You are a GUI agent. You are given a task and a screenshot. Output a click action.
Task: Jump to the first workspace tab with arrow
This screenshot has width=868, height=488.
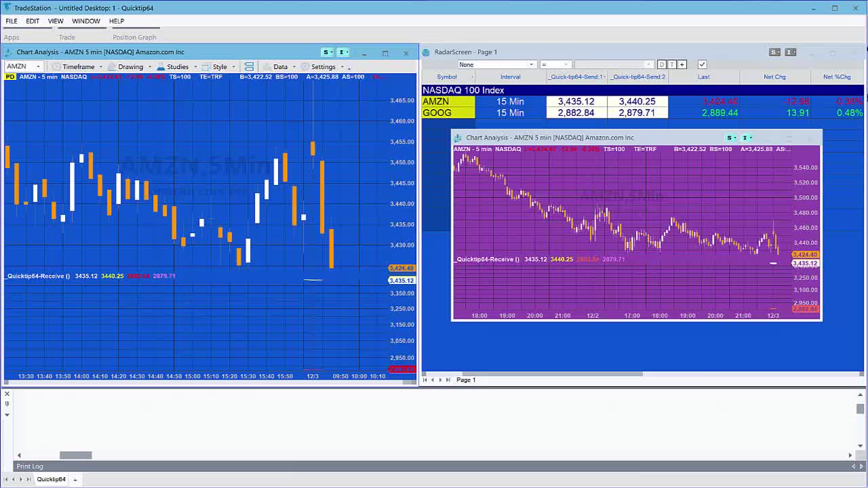point(7,479)
